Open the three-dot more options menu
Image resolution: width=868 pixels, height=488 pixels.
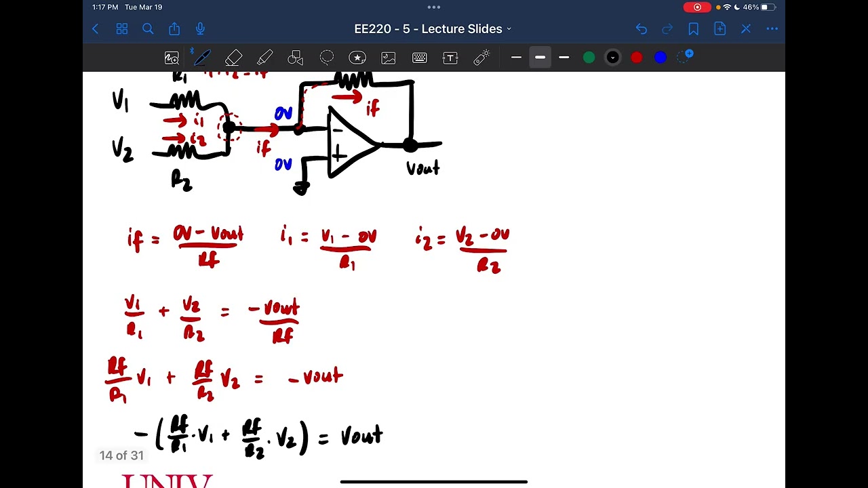tap(772, 28)
